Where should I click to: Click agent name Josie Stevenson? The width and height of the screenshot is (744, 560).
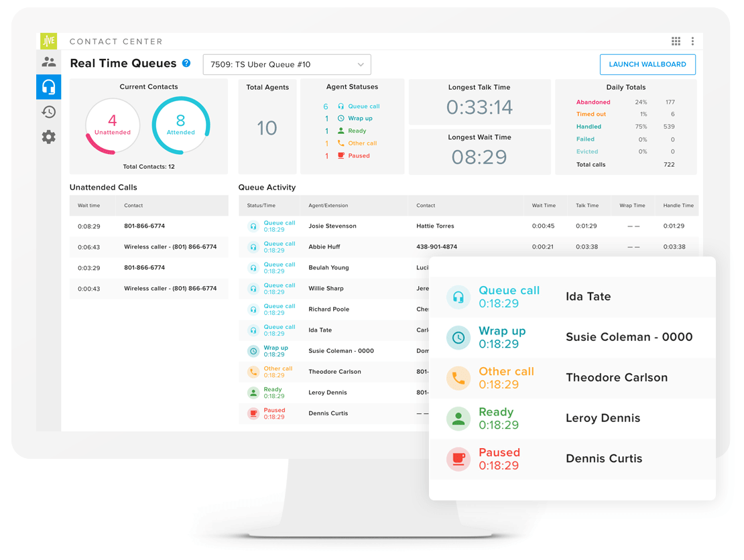pyautogui.click(x=332, y=226)
